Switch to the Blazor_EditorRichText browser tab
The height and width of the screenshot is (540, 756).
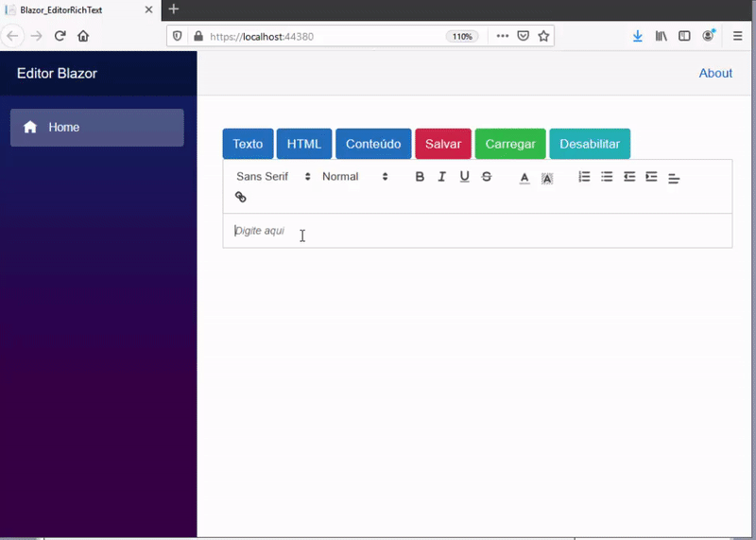pyautogui.click(x=74, y=9)
